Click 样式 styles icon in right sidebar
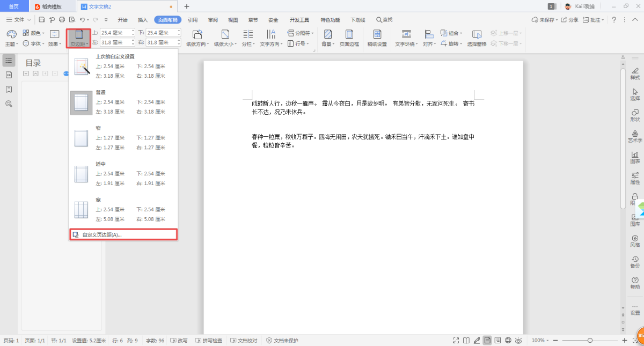 635,71
